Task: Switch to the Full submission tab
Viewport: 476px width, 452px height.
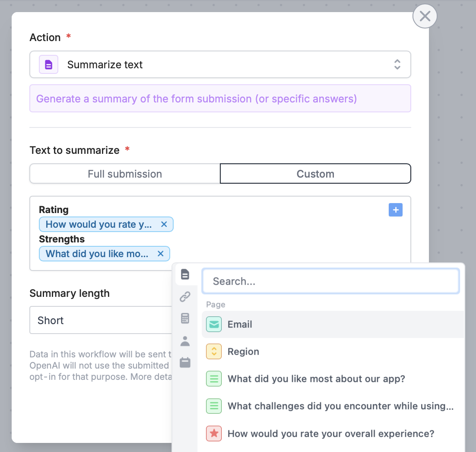Action: (x=124, y=174)
